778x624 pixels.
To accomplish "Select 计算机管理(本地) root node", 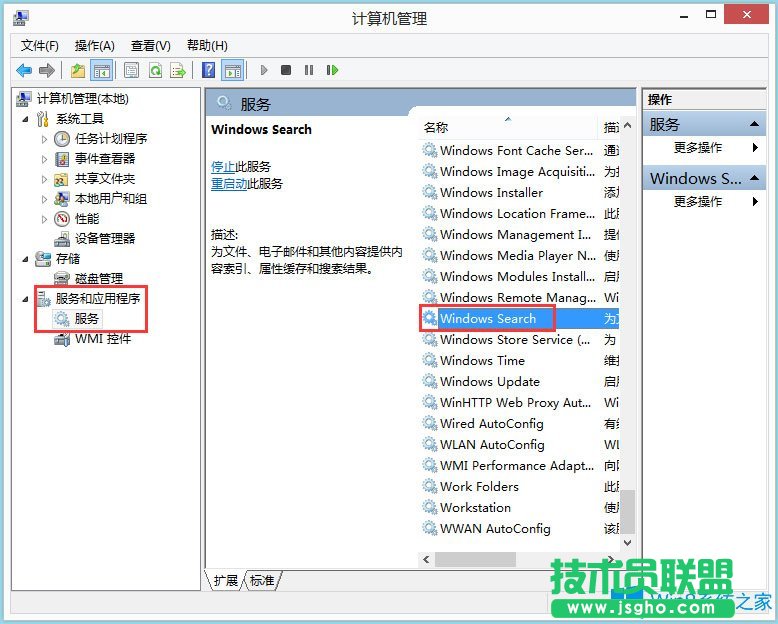I will tap(83, 99).
